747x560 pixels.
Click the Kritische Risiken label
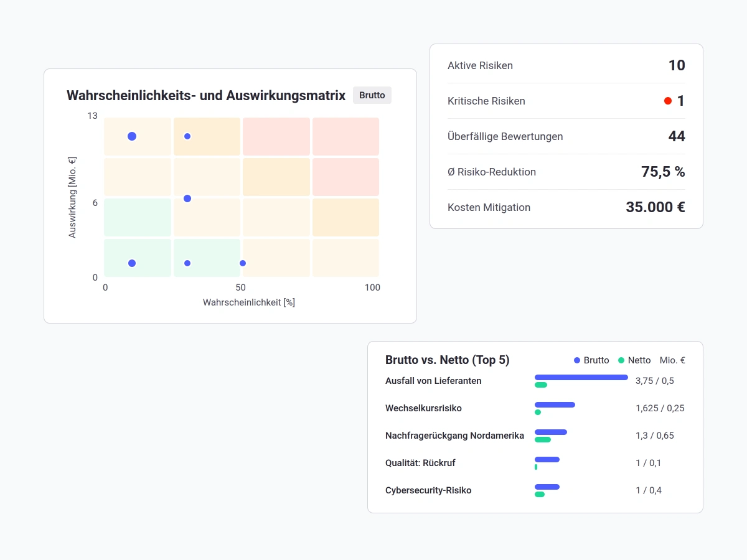(x=486, y=101)
